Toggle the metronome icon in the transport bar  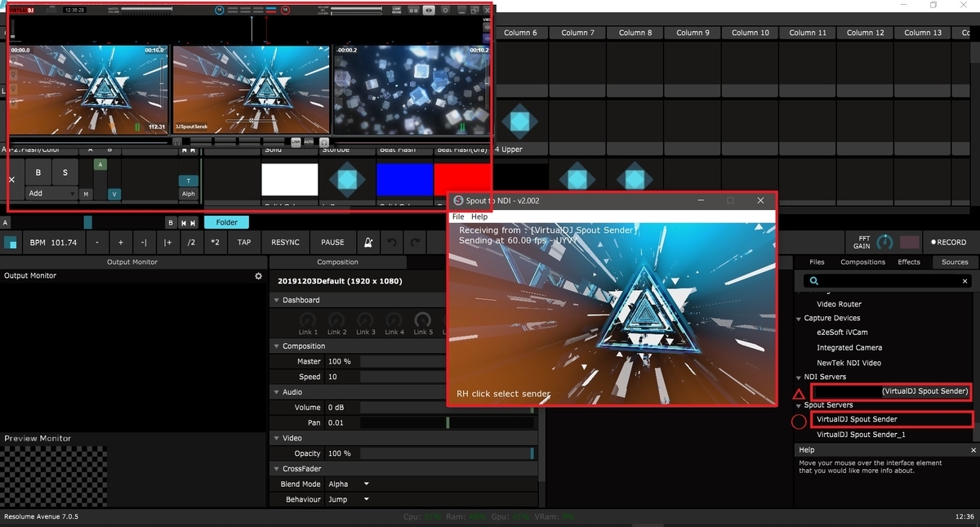coord(367,242)
